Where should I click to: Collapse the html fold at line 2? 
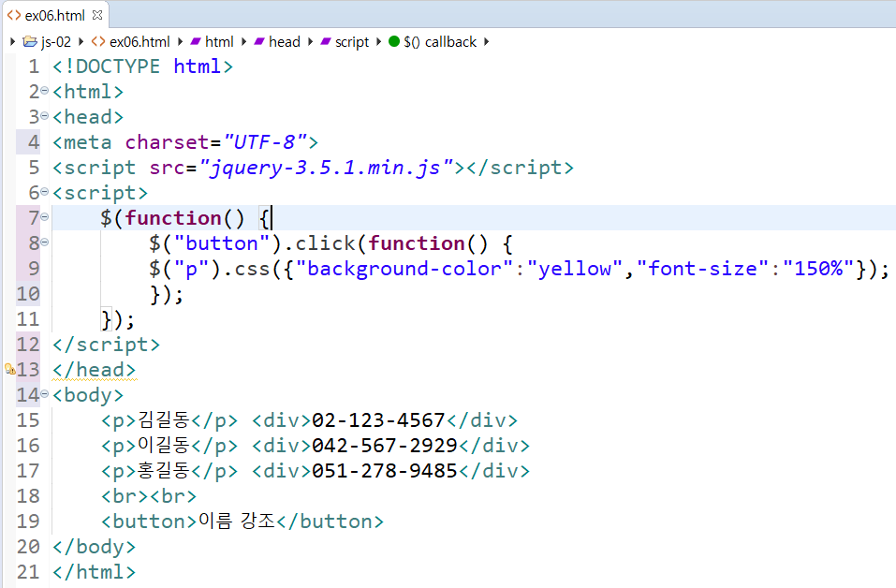coord(45,90)
